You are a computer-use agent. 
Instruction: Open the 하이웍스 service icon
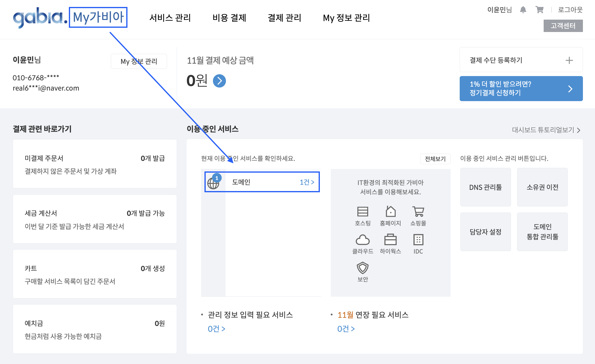pos(391,244)
